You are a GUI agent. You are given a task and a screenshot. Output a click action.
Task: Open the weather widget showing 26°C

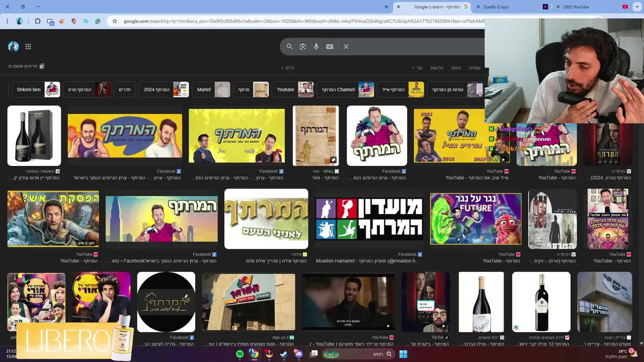click(622, 354)
